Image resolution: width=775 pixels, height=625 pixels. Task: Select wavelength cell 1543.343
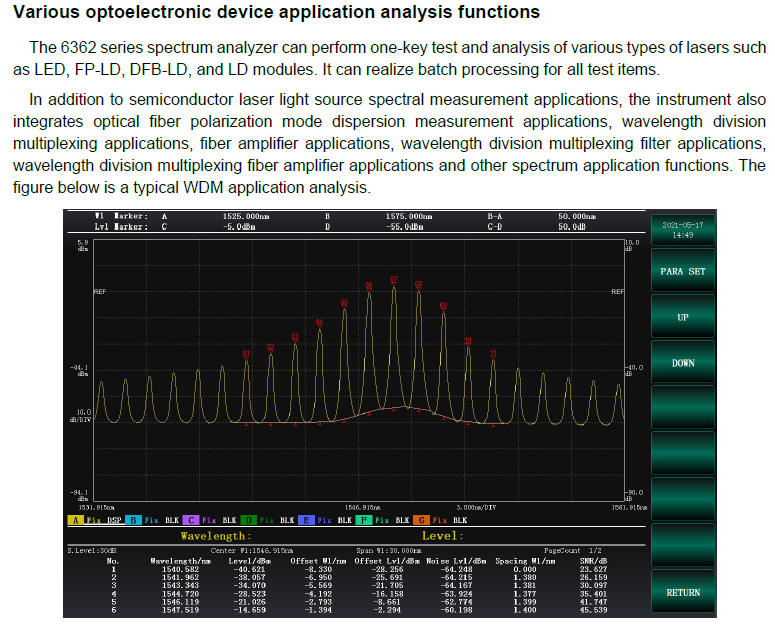[180, 585]
